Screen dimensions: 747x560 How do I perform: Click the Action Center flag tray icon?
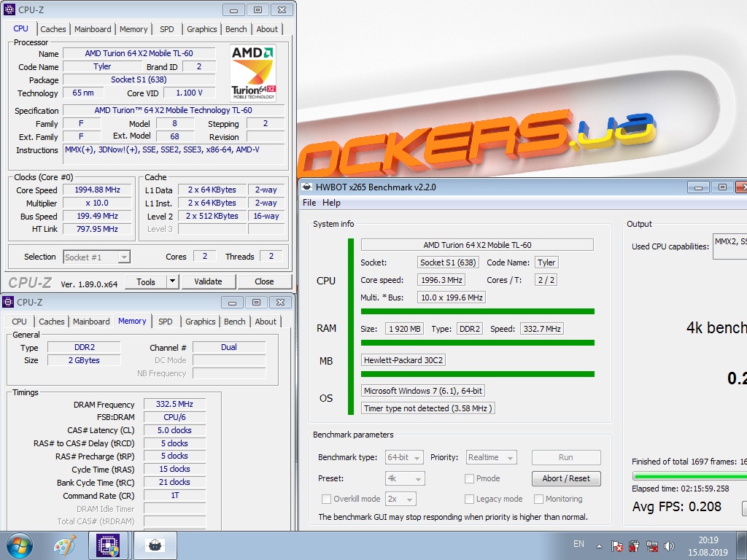pos(617,545)
